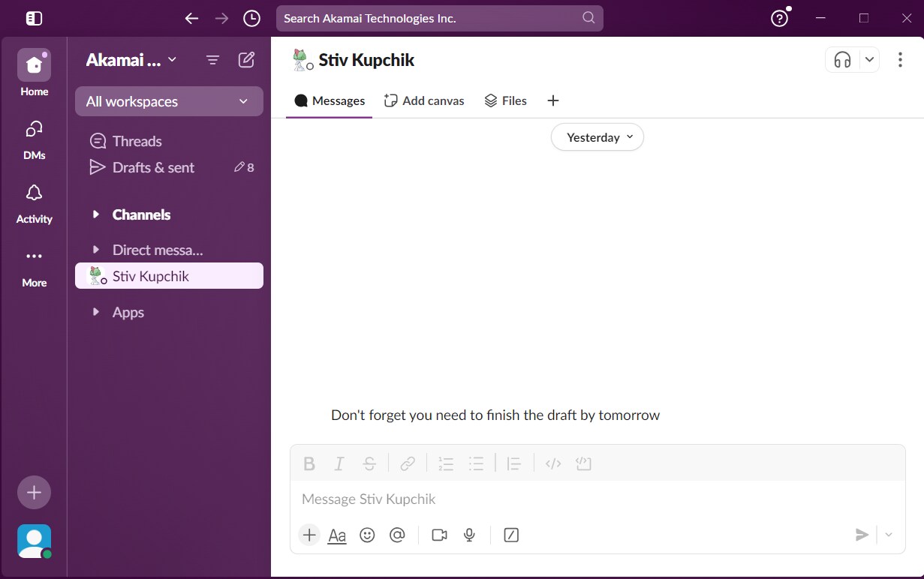
Task: Open the history clock icon
Action: pyautogui.click(x=252, y=18)
